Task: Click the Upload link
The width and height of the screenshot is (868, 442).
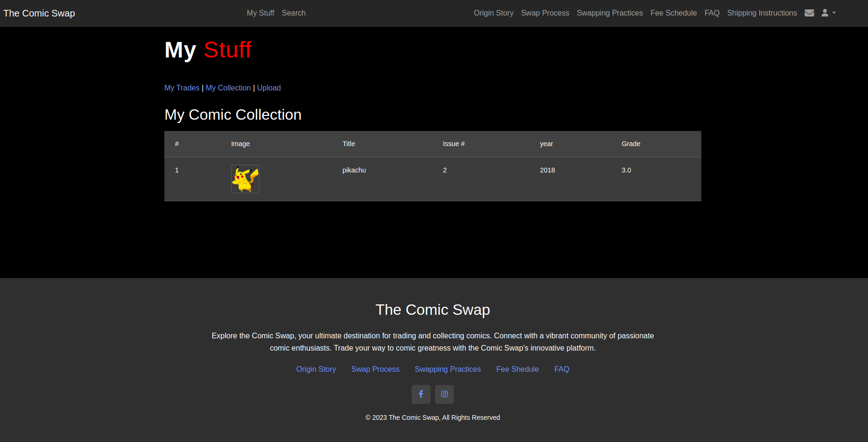Action: (x=268, y=88)
